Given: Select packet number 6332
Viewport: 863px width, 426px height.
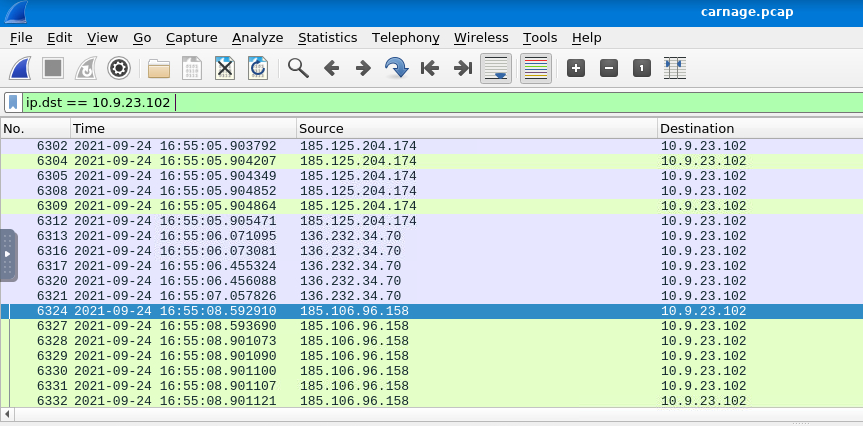Looking at the screenshot, I should tap(432, 401).
